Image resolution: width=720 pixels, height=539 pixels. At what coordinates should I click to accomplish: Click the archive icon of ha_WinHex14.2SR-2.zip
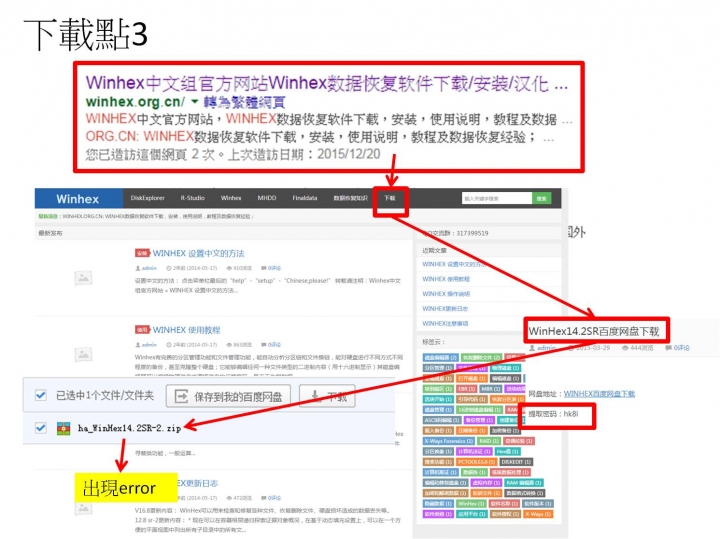63,428
